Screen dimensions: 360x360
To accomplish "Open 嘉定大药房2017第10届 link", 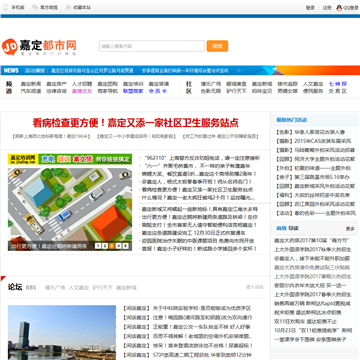I will coord(312,240).
